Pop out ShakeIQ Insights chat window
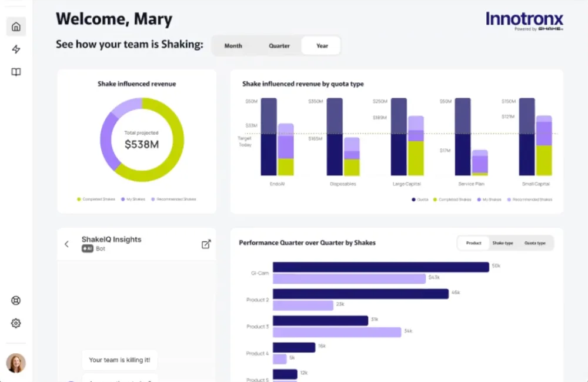This screenshot has height=382, width=588. click(x=206, y=244)
